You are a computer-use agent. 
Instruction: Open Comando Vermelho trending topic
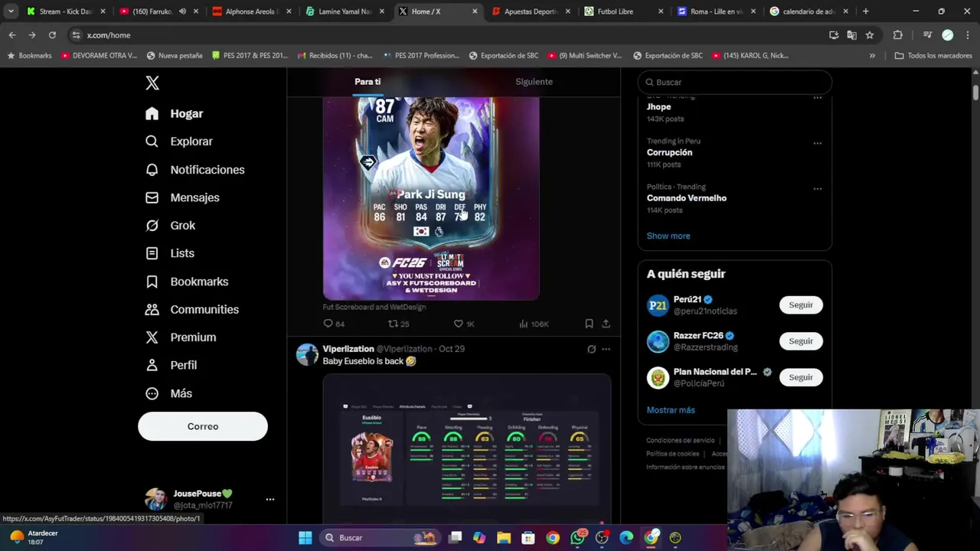coord(687,198)
